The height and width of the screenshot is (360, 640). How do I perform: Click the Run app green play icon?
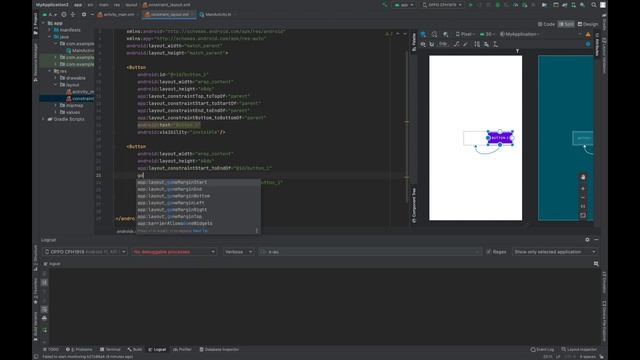tap(471, 5)
